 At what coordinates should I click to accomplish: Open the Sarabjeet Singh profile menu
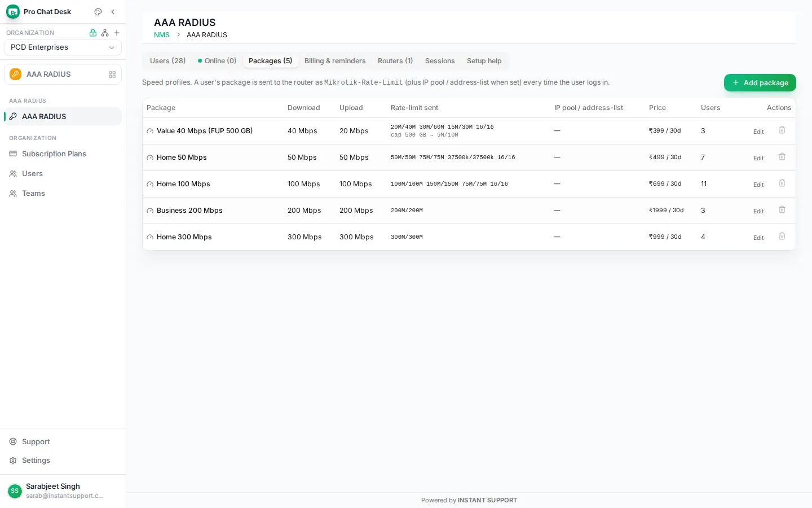pyautogui.click(x=63, y=491)
